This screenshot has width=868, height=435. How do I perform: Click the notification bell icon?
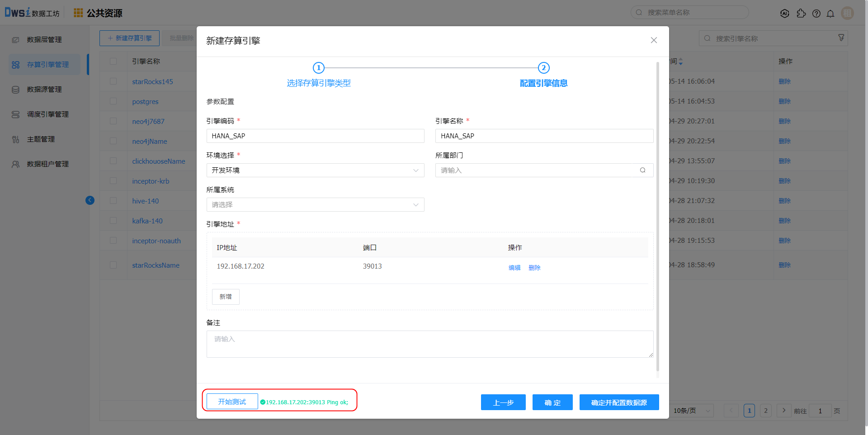point(830,14)
